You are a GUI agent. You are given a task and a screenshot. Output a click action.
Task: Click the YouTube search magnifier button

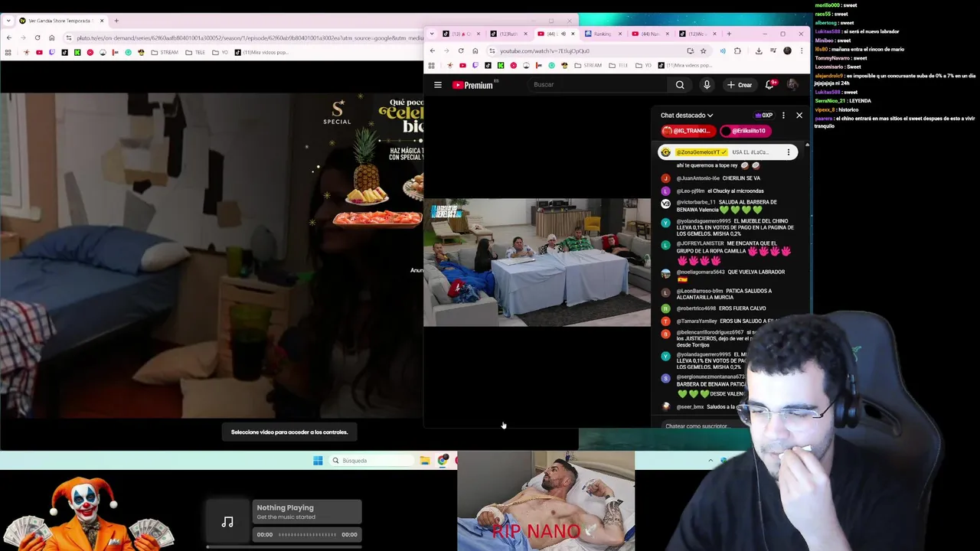point(680,85)
